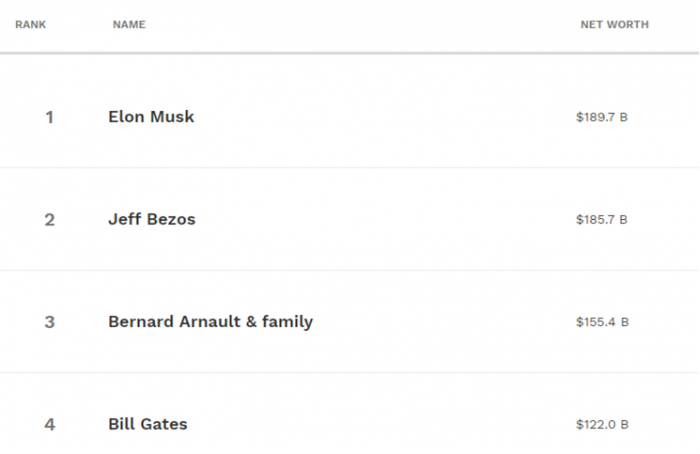Select the $122.0 B net worth figure
This screenshot has width=700, height=454.
[x=601, y=425]
